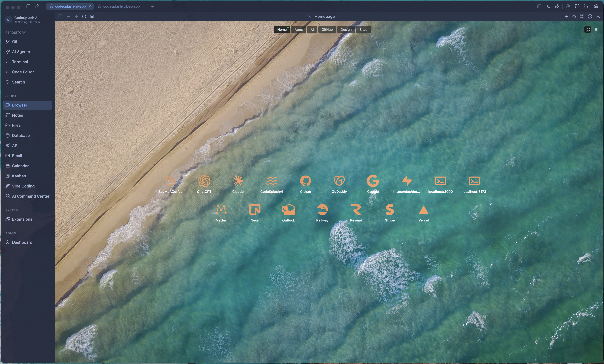The height and width of the screenshot is (364, 604).
Task: Reload the browser page
Action: click(84, 16)
